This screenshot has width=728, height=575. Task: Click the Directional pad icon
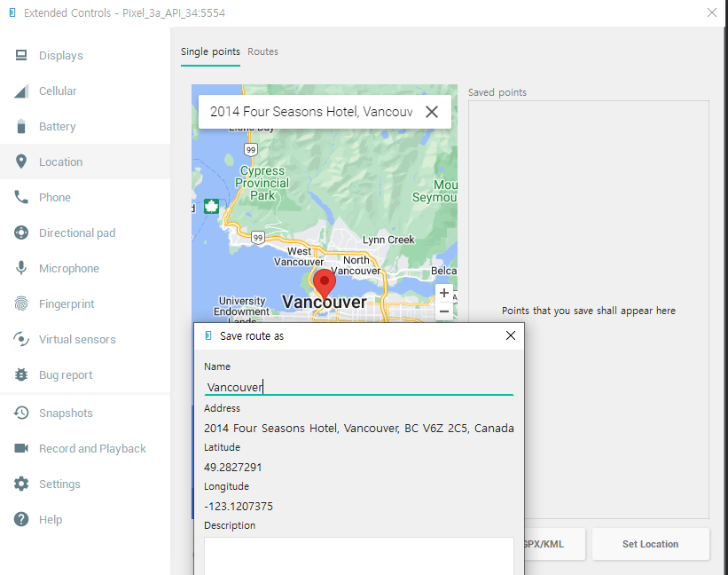point(21,232)
